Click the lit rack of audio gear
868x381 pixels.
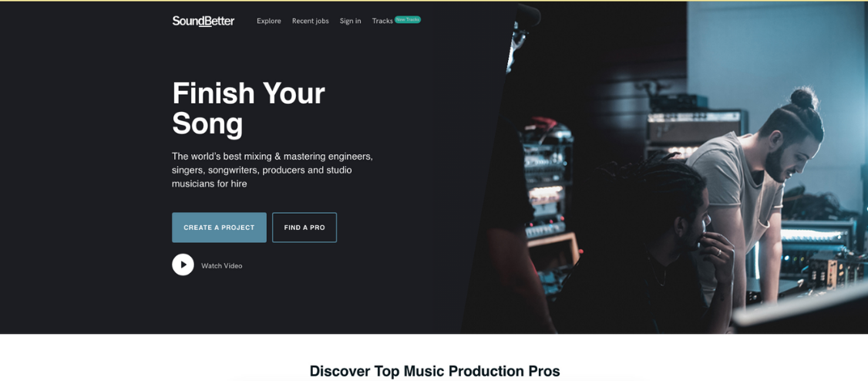click(545, 188)
